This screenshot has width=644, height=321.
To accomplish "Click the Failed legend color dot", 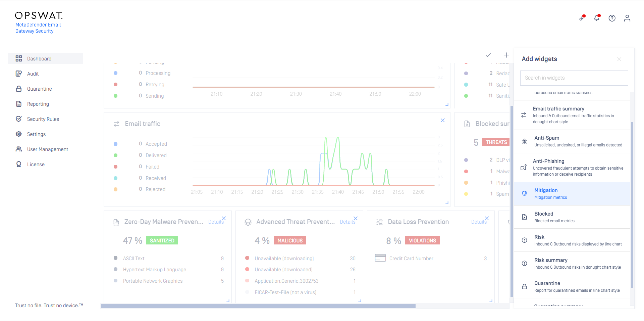I will [x=116, y=167].
